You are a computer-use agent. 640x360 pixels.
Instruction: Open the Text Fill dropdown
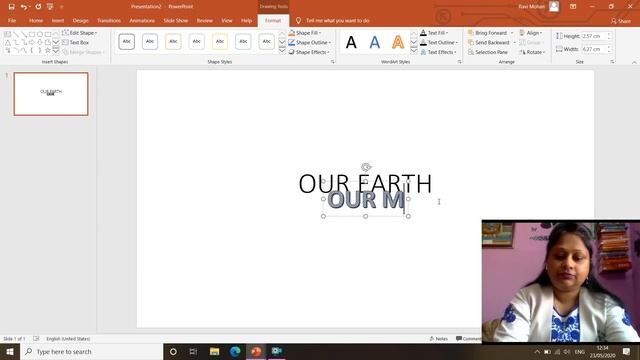434,33
